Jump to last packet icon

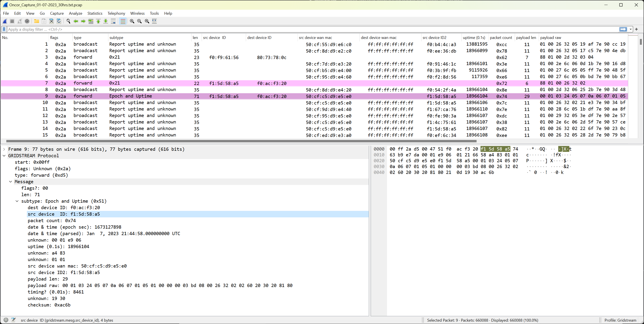tap(106, 21)
